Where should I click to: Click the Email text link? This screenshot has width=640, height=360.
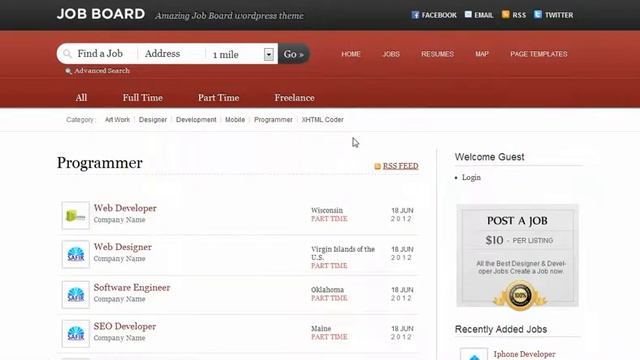(484, 15)
